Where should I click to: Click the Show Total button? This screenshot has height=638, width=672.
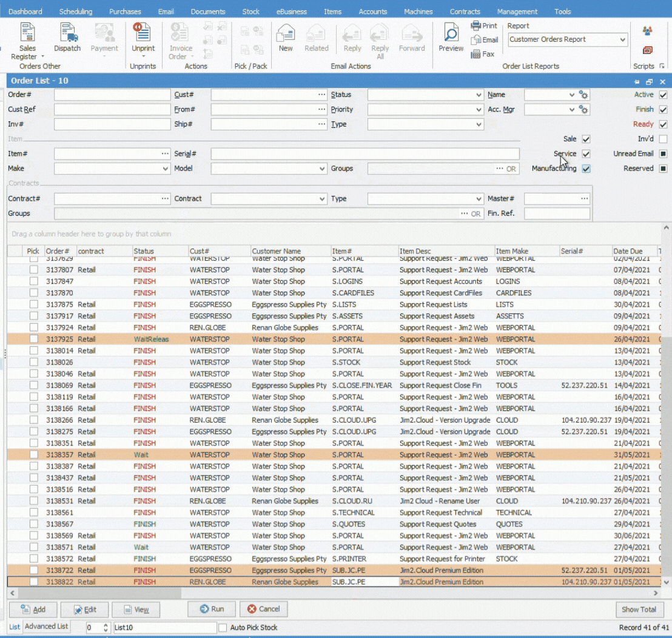coord(639,609)
